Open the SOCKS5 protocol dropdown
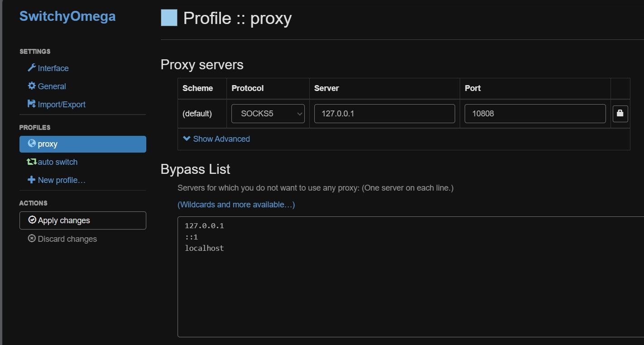 click(268, 114)
